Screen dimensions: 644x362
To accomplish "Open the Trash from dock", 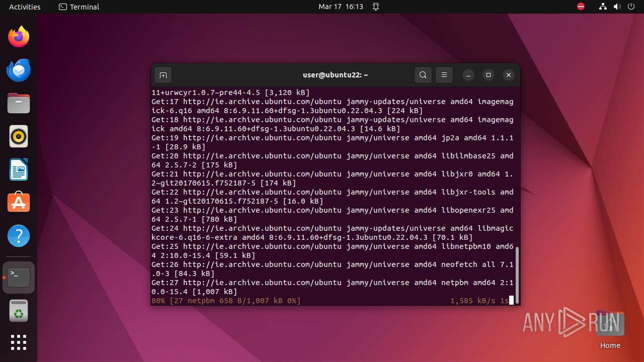I will (19, 311).
